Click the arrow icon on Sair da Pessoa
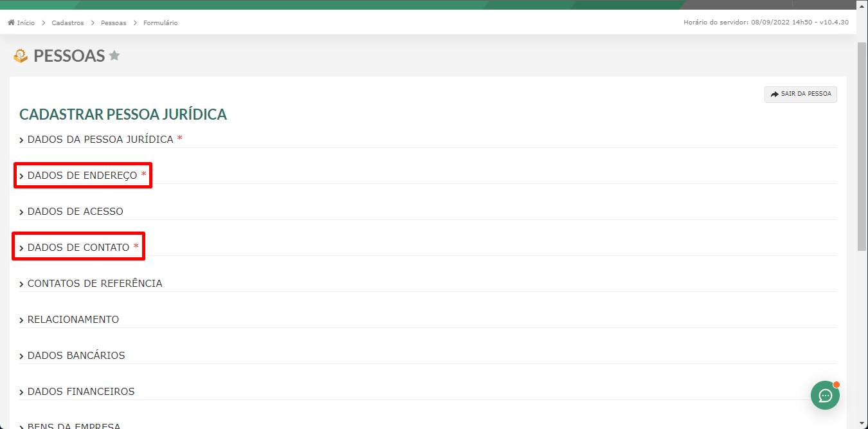Viewport: 868px width, 429px height. [x=774, y=94]
